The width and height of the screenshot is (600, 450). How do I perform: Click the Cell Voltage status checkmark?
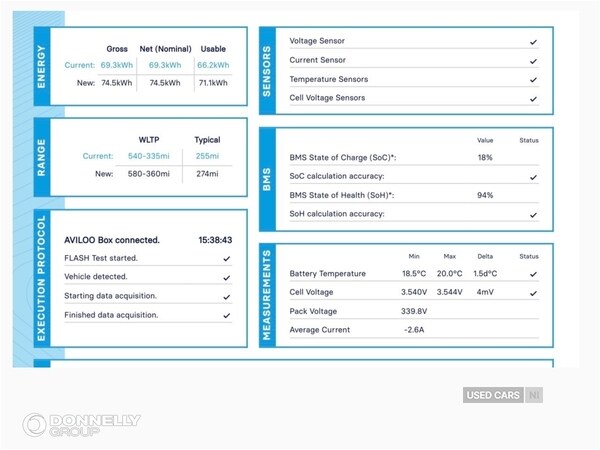point(533,292)
